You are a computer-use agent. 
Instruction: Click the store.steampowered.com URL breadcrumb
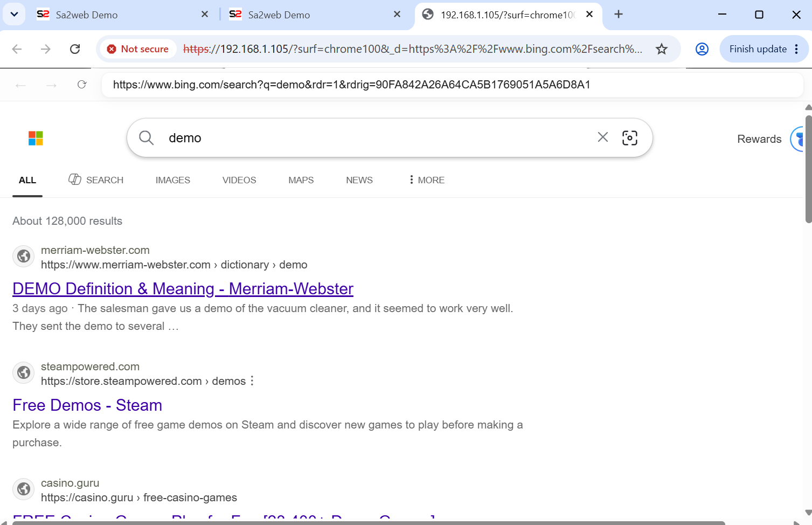point(143,381)
